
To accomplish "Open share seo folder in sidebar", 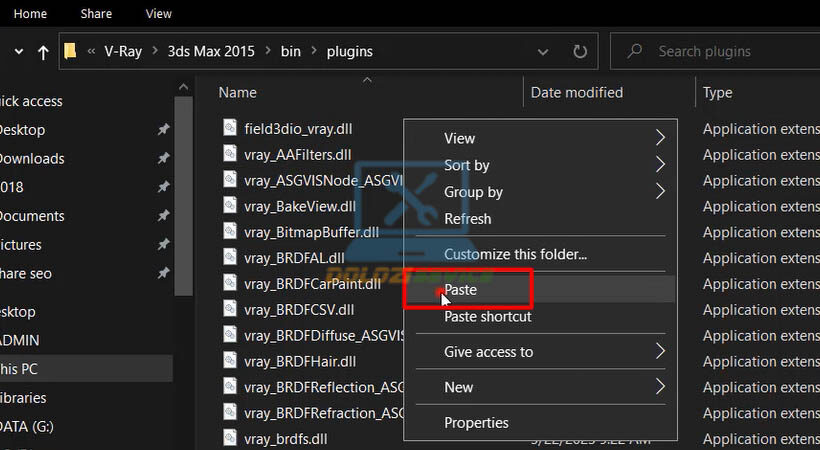I will click(x=26, y=274).
